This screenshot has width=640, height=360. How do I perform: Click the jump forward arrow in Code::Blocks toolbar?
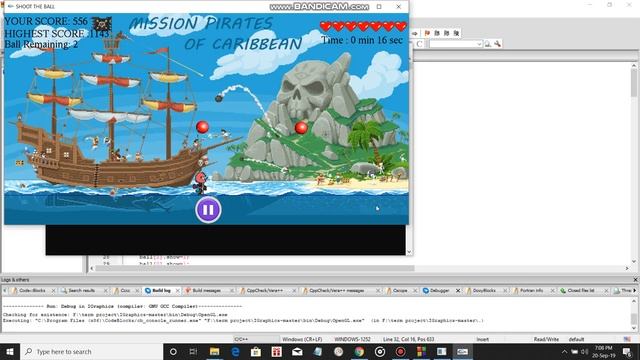click(415, 33)
